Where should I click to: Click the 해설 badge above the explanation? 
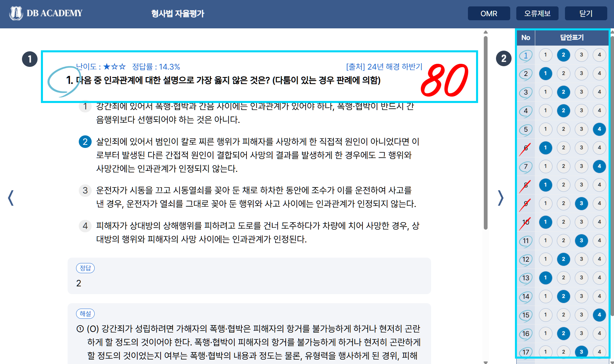tap(85, 314)
